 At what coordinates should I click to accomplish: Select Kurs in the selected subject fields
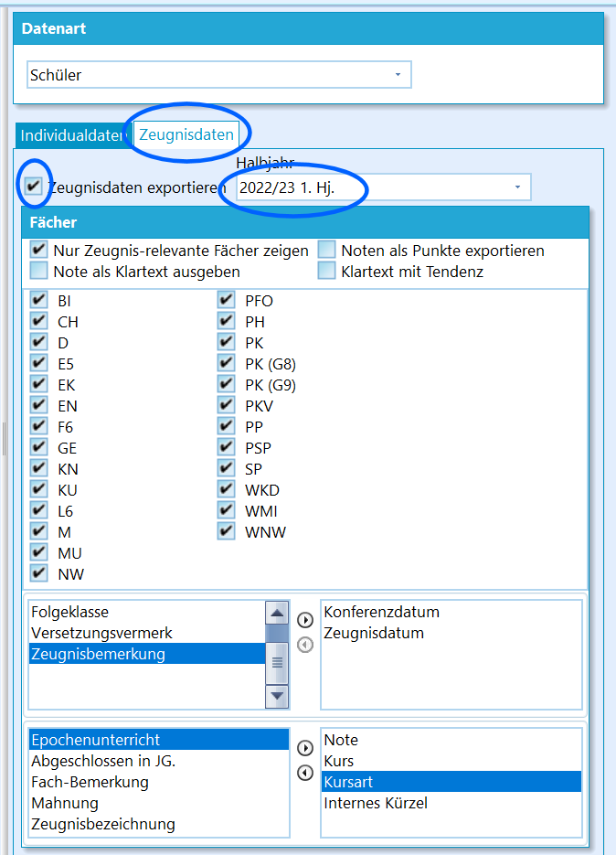click(x=451, y=761)
